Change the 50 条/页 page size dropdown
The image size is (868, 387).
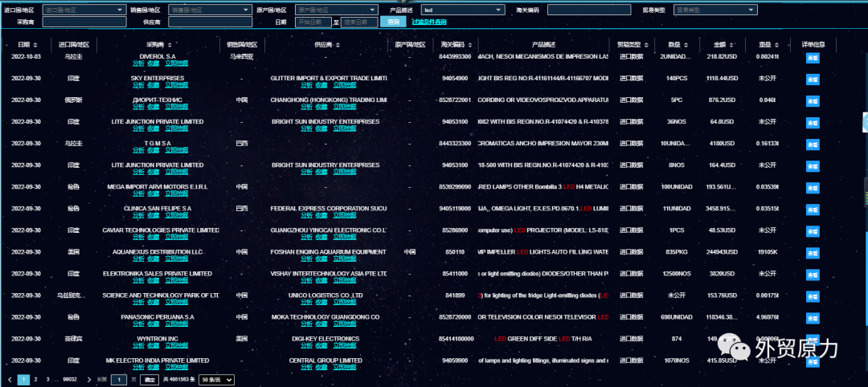[x=216, y=380]
